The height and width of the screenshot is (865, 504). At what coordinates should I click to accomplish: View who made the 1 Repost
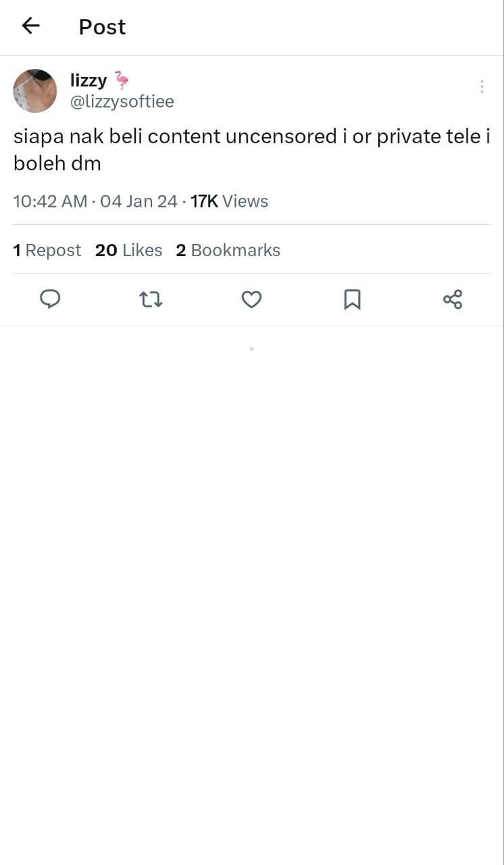tap(47, 250)
